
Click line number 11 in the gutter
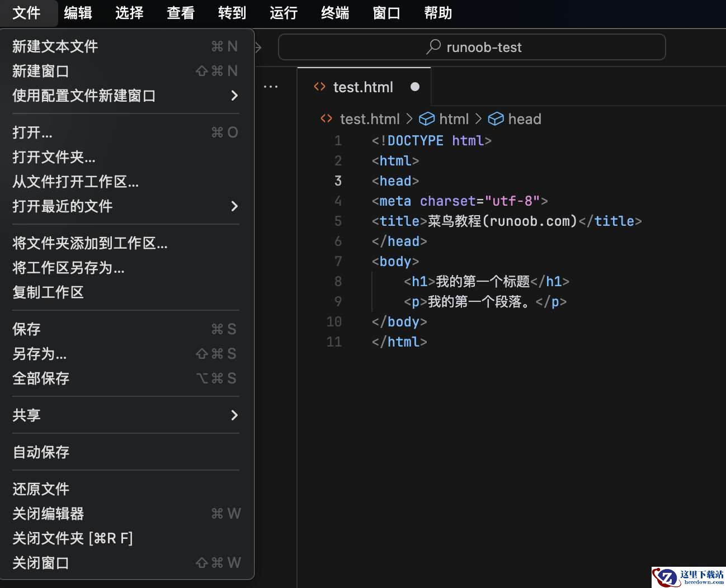tap(334, 342)
